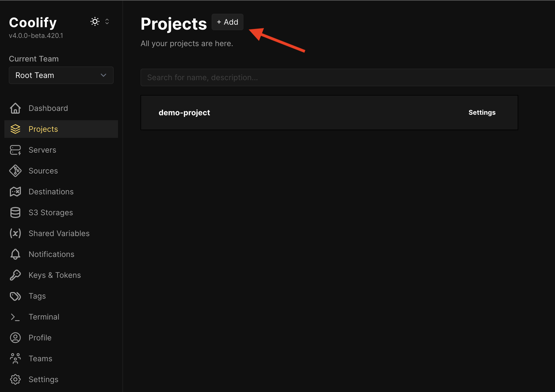Open the demo-project card
This screenshot has width=555, height=392.
click(329, 113)
